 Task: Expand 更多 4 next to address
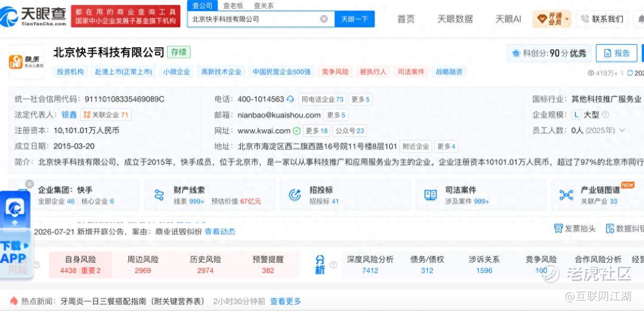click(x=445, y=146)
